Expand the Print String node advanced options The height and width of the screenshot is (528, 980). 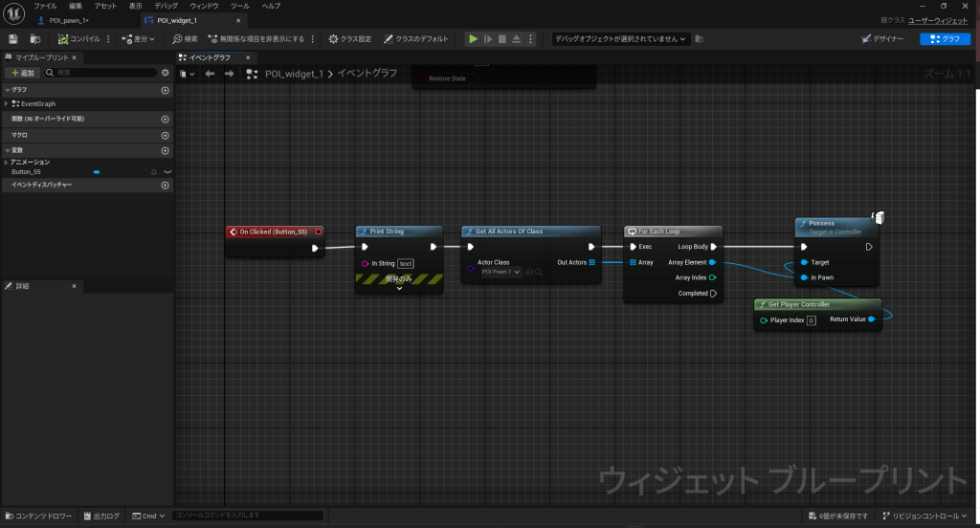click(399, 288)
